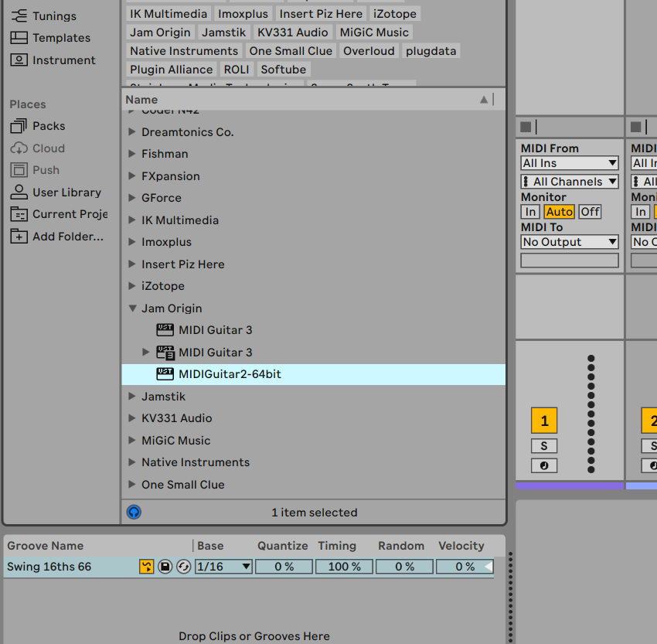Open the Templates category icon
The width and height of the screenshot is (657, 644).
pos(19,38)
